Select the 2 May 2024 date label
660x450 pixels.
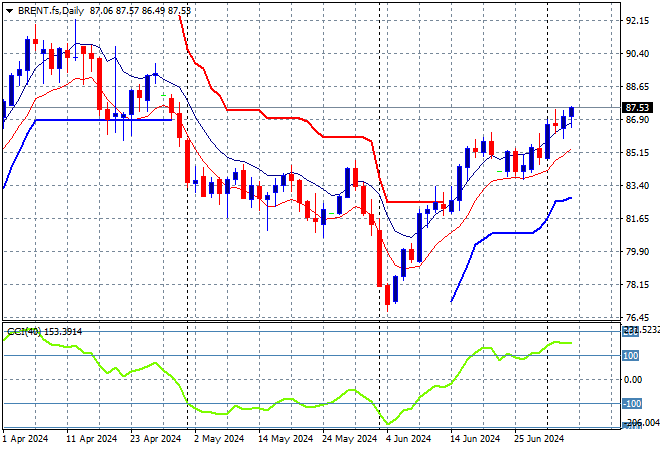click(219, 439)
